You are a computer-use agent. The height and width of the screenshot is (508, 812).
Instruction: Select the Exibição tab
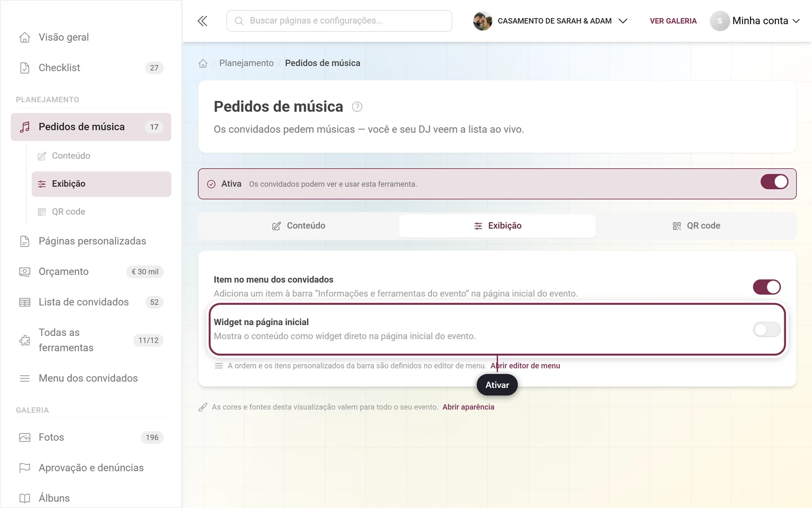(x=497, y=226)
